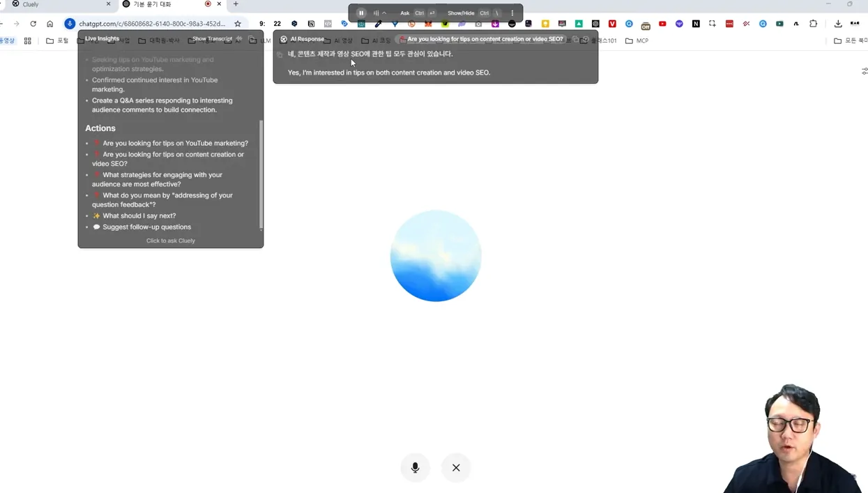Go forward in browser history
This screenshot has width=868, height=493.
pyautogui.click(x=16, y=24)
